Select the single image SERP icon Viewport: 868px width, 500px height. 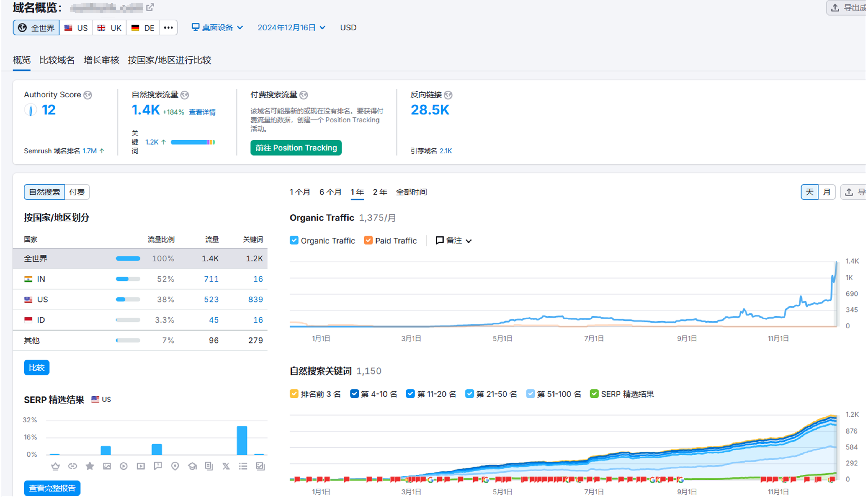point(107,466)
